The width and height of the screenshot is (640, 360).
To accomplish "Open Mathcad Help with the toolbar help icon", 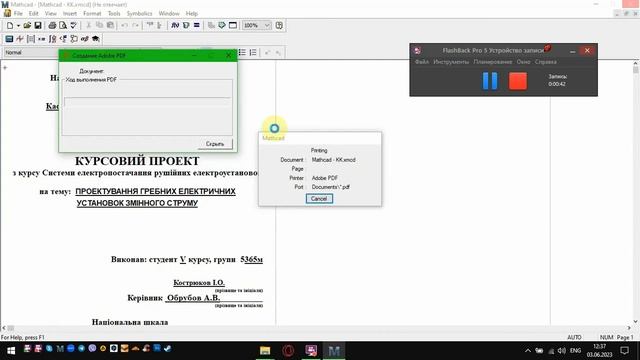I will click(279, 25).
